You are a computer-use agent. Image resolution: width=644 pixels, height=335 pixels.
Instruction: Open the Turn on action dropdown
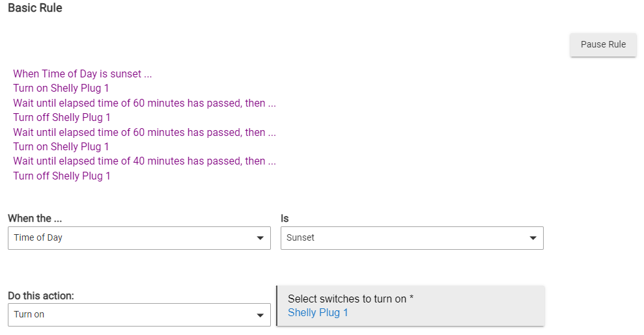139,315
